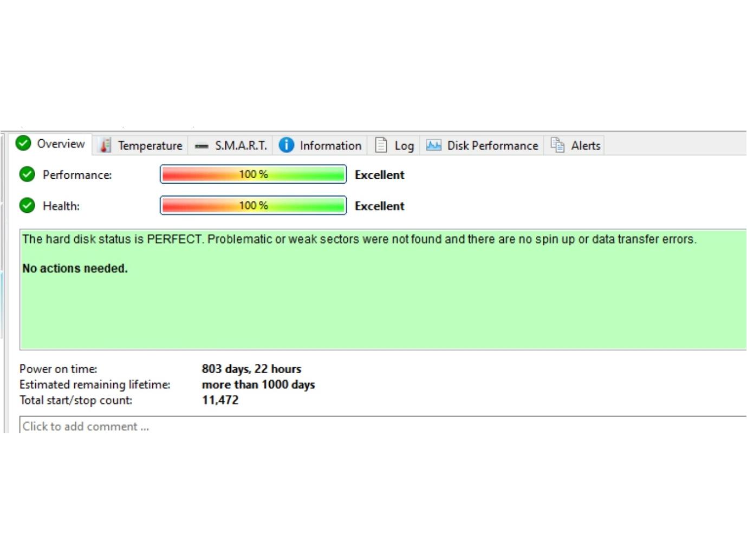The image size is (747, 560).
Task: Click the Disk Performance graph icon
Action: pos(433,145)
